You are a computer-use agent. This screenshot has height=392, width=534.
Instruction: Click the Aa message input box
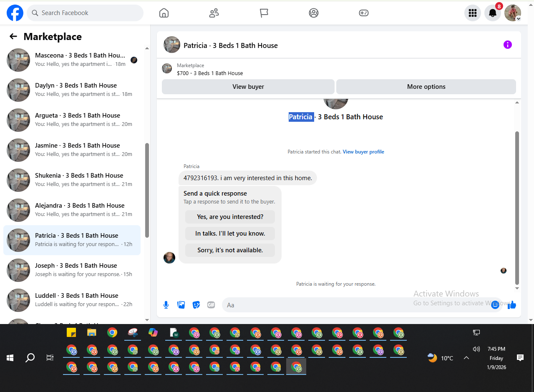[362, 305]
